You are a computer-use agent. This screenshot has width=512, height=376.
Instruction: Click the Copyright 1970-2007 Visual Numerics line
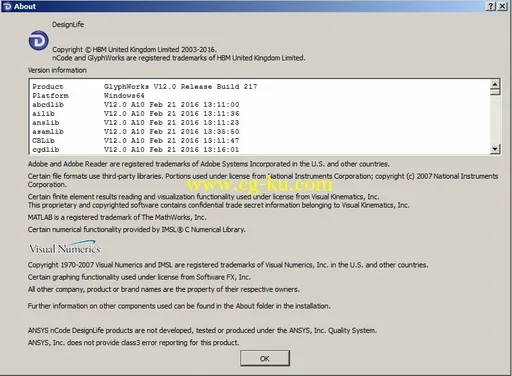tap(228, 265)
